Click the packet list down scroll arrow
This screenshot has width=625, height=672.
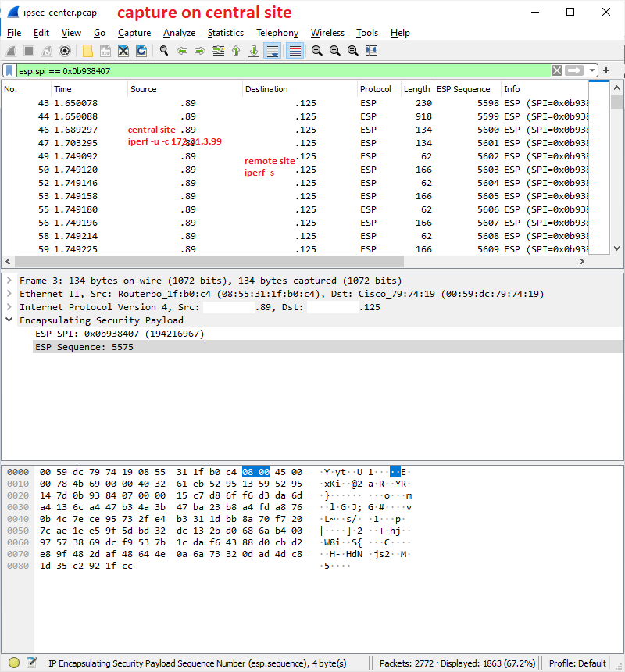617,248
